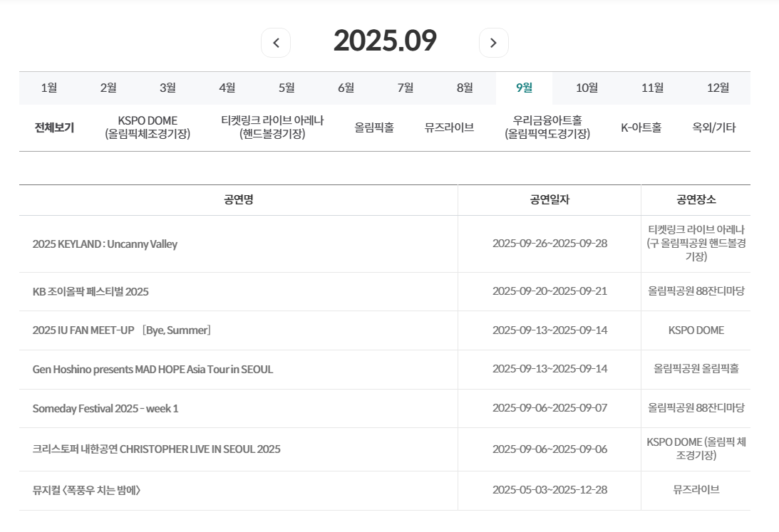This screenshot has height=532, width=779.
Task: Click date 2025-09-26~2025-09-28
Action: (x=550, y=244)
